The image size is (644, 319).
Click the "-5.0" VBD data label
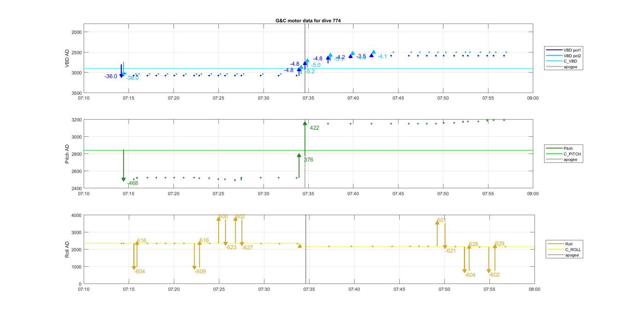(315, 65)
